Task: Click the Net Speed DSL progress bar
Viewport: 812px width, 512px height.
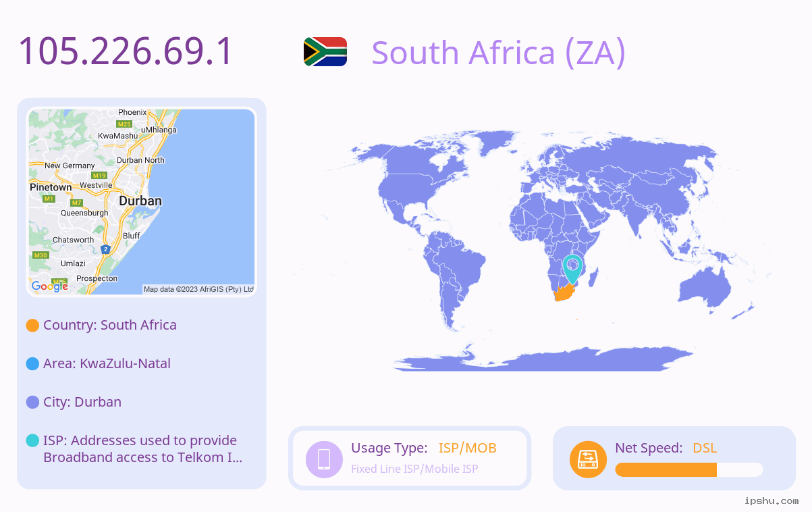Action: 689,470
